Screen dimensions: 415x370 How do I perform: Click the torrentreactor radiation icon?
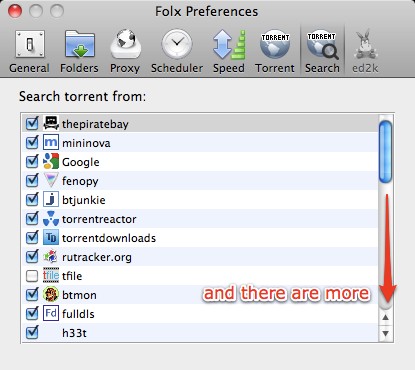[51, 219]
